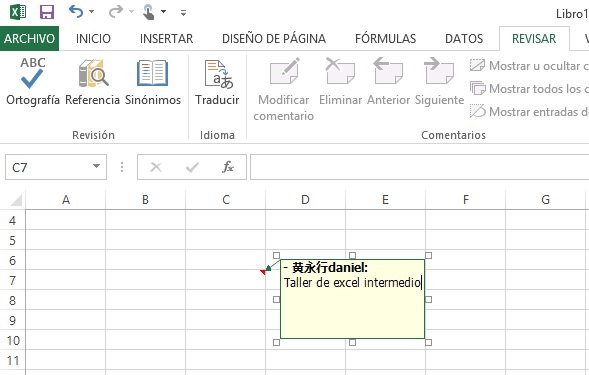Image resolution: width=589 pixels, height=375 pixels.
Task: Go to the Anterior comment
Action: [388, 82]
